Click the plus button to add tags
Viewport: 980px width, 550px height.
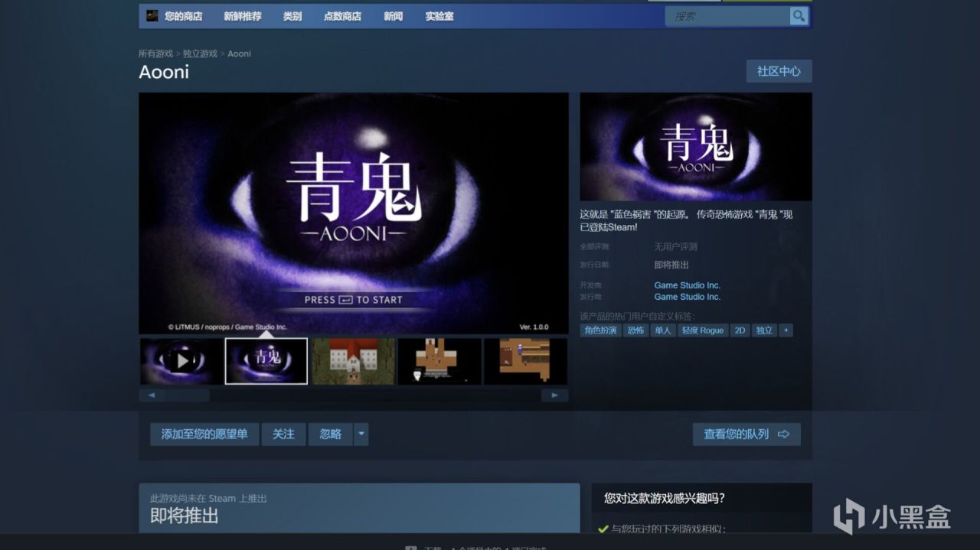786,330
